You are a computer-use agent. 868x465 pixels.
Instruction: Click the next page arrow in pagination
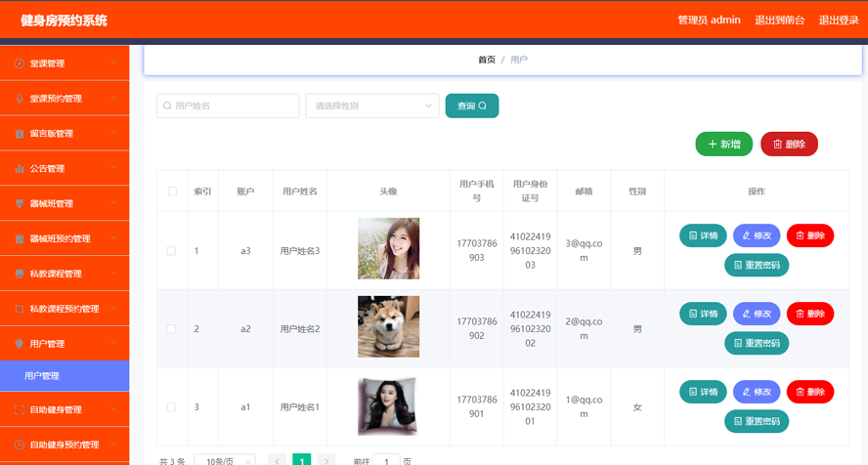pyautogui.click(x=326, y=460)
